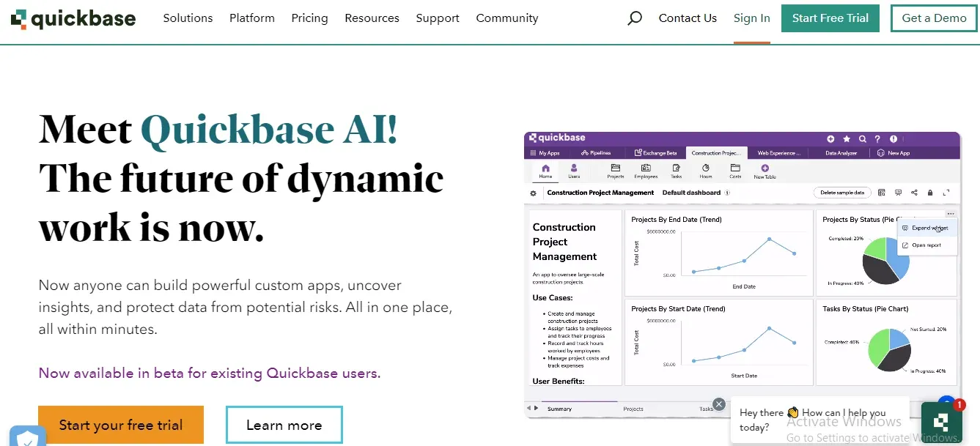This screenshot has width=980, height=446.
Task: Click the Home icon in the app preview
Action: (x=545, y=169)
